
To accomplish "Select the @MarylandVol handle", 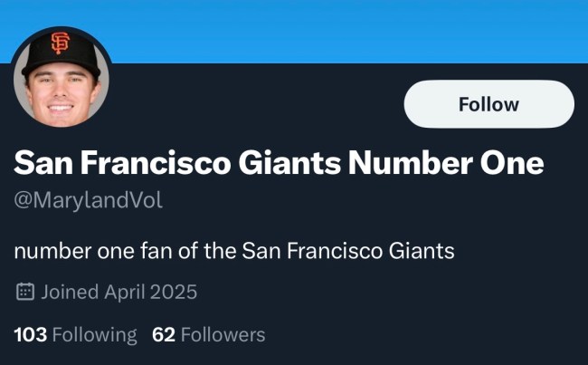I will (x=89, y=201).
